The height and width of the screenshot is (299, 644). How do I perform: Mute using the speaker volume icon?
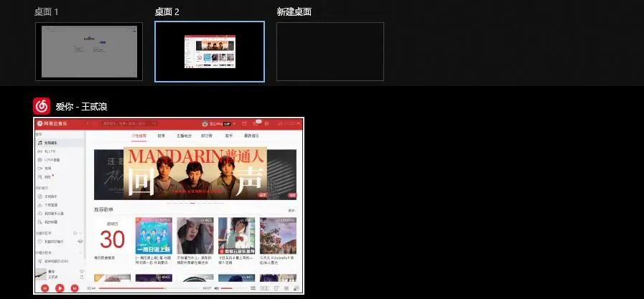(x=216, y=288)
